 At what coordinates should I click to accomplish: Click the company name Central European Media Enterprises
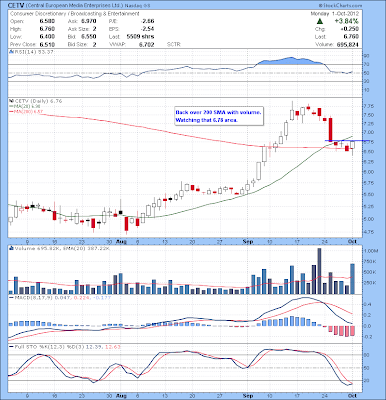click(74, 5)
